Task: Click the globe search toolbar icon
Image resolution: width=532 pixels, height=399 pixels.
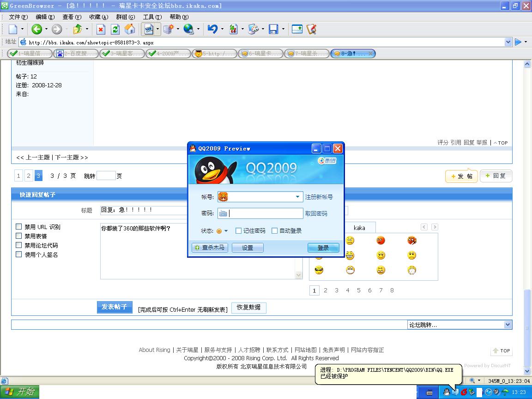Action: (x=188, y=30)
